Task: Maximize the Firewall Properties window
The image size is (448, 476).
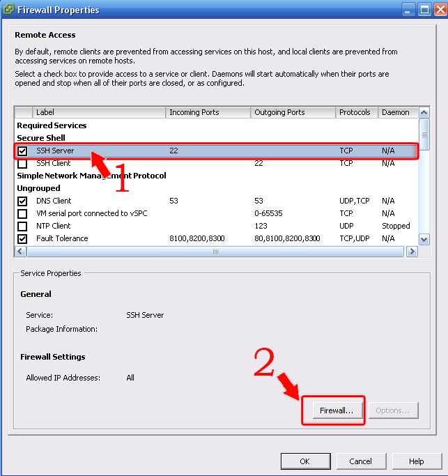Action: coord(423,10)
